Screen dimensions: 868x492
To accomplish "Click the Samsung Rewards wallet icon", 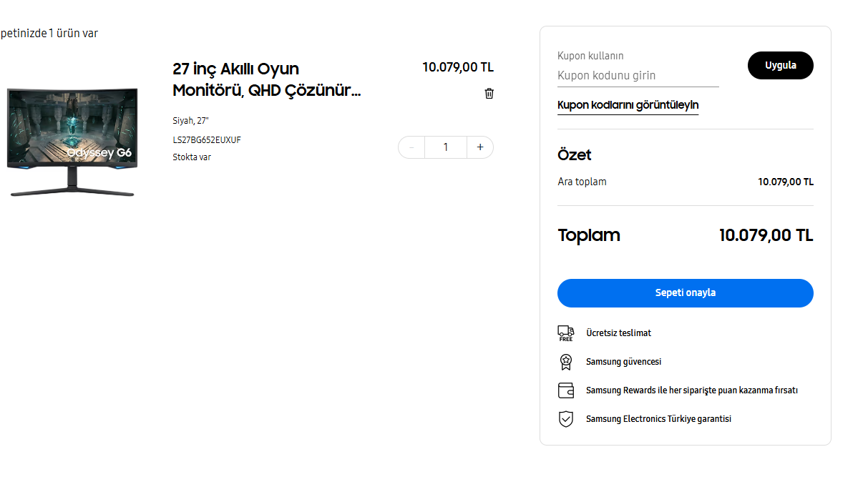I will click(566, 390).
